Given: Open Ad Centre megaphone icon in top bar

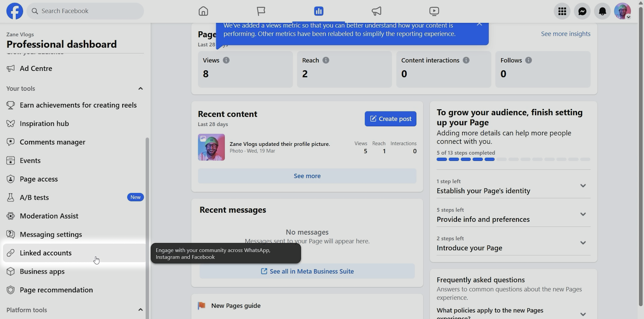Looking at the screenshot, I should (376, 11).
